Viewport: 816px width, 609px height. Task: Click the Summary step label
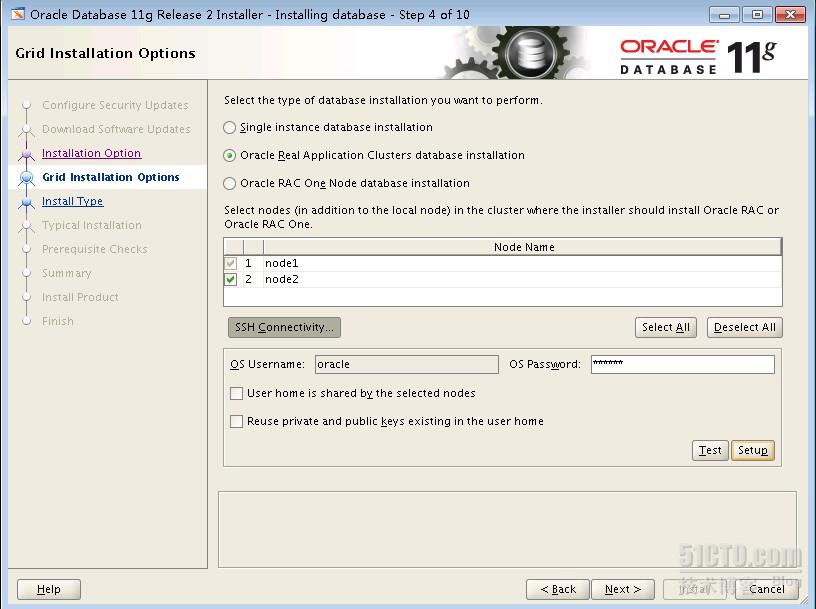tap(67, 273)
